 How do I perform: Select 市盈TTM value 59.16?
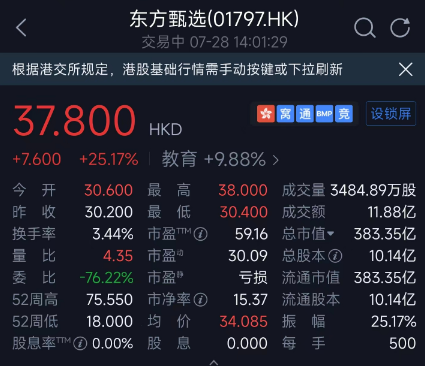click(x=251, y=234)
